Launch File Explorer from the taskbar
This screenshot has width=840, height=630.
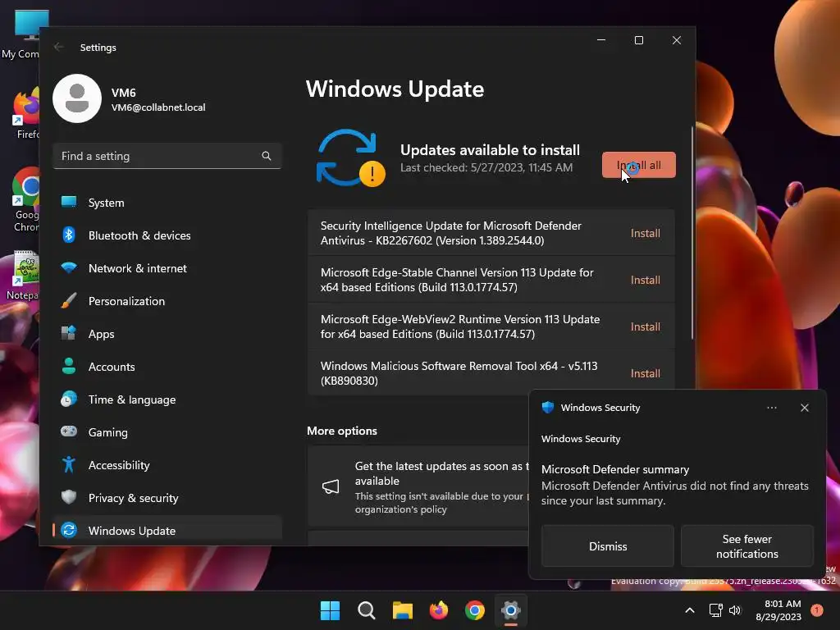point(402,610)
